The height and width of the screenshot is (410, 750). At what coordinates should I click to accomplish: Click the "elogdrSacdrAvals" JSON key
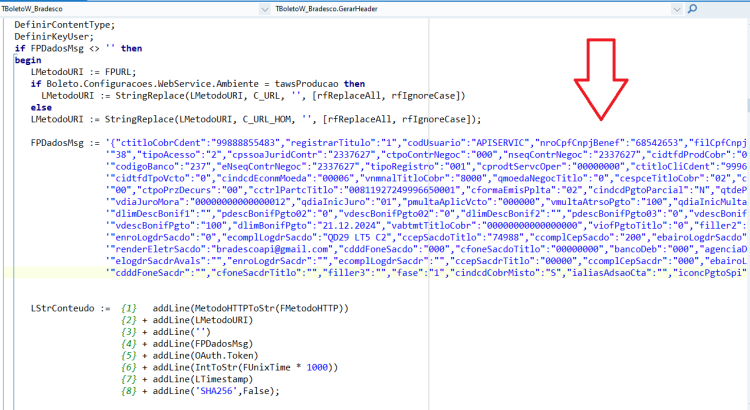160,261
